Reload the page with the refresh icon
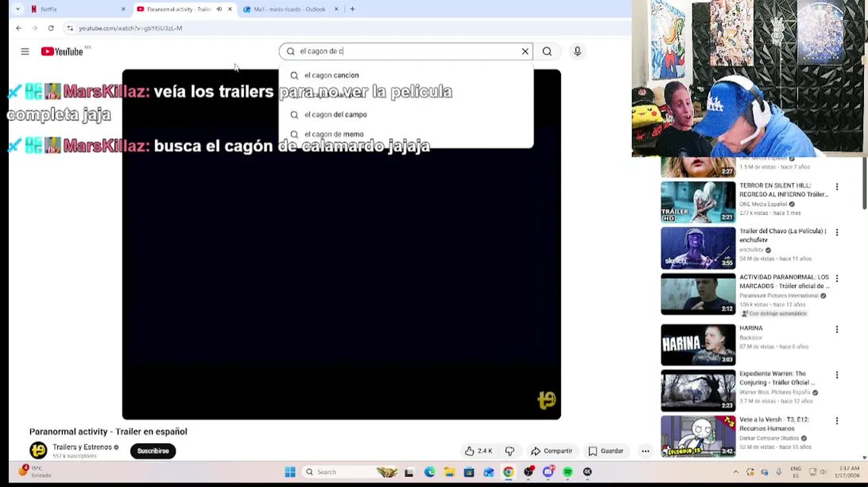This screenshot has height=487, width=868. tap(51, 28)
